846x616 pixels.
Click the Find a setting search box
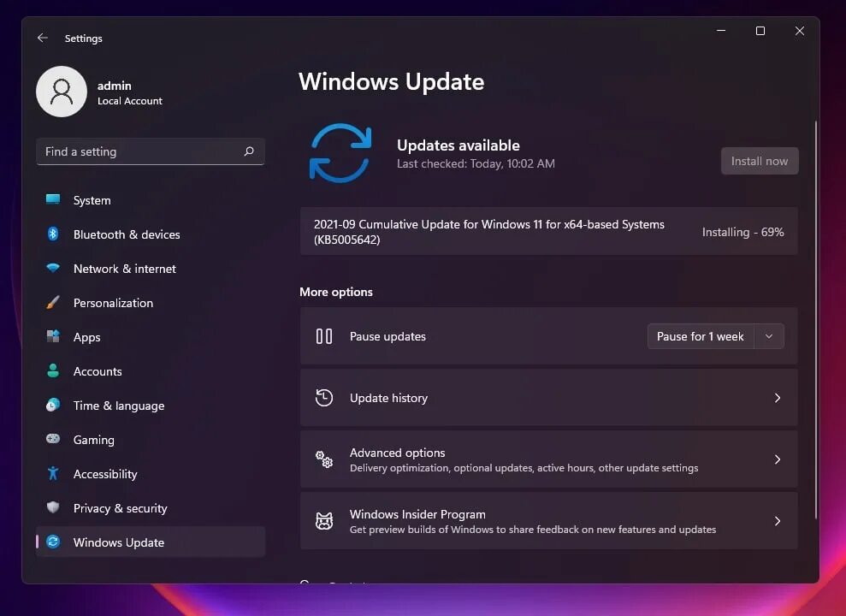[151, 151]
